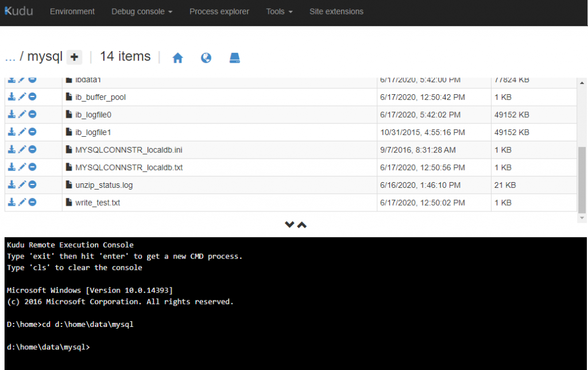Select the write_test.txt file name

(x=98, y=203)
